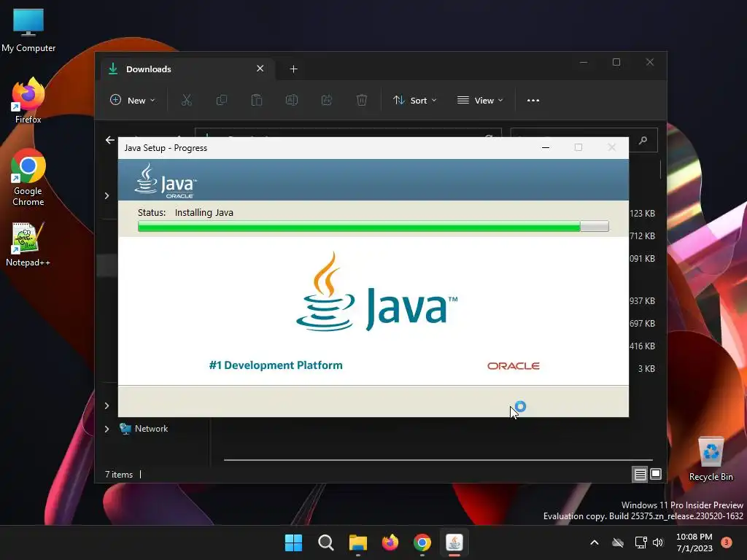
Task: Open the See more ellipsis menu in Explorer
Action: pos(533,101)
